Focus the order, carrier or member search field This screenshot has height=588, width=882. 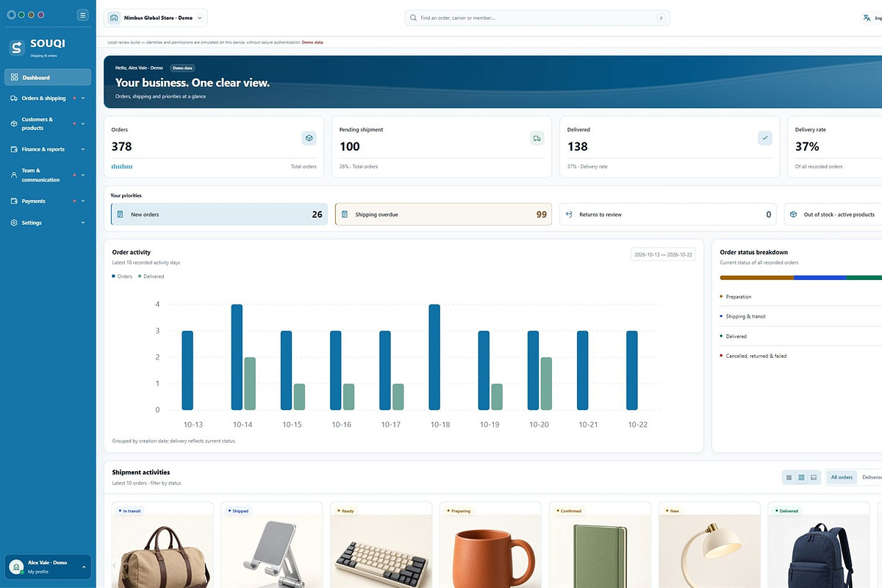tap(537, 18)
